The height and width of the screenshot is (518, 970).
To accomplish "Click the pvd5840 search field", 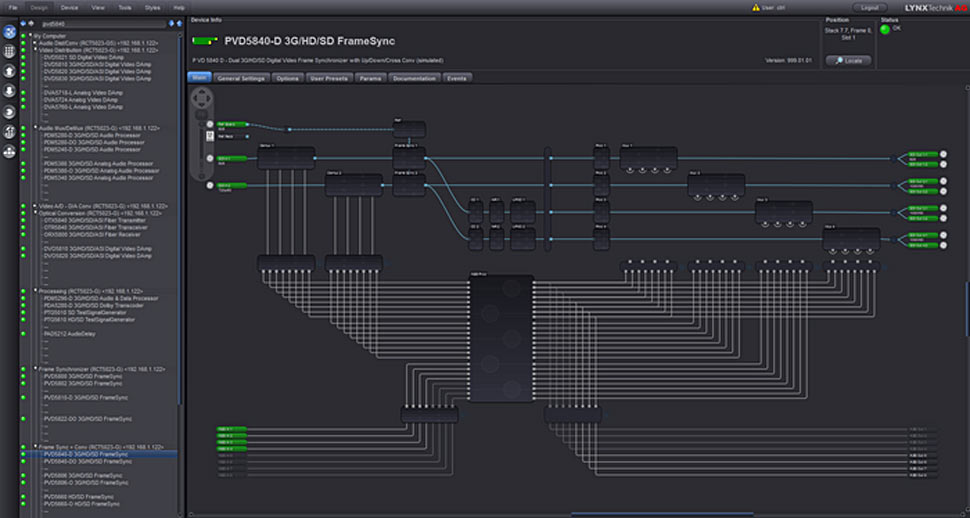I will tap(103, 24).
